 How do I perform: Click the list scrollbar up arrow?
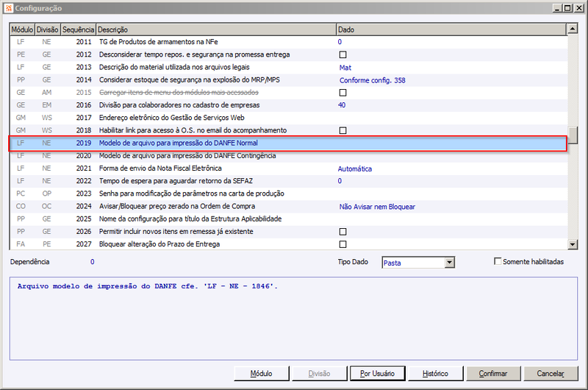[573, 29]
